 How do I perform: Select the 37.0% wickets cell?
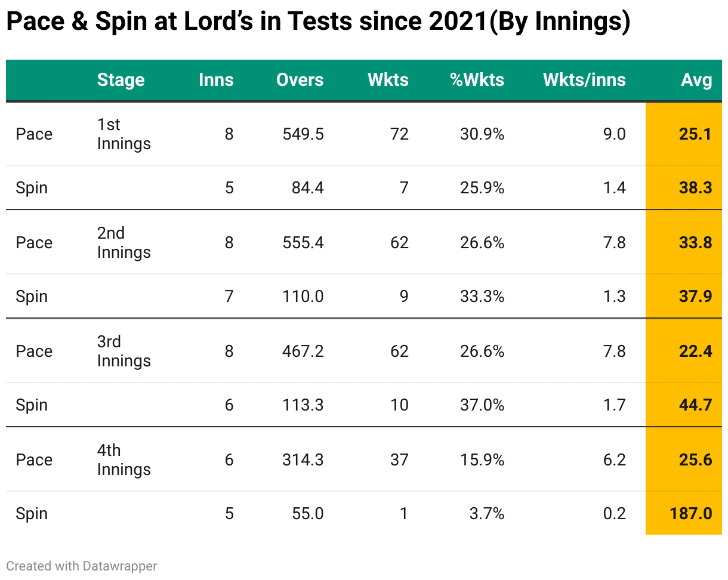point(482,405)
